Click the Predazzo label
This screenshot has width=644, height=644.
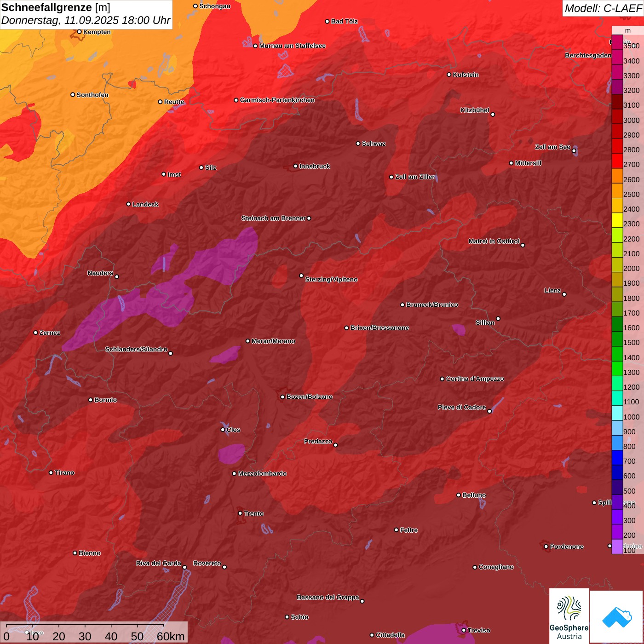(318, 441)
